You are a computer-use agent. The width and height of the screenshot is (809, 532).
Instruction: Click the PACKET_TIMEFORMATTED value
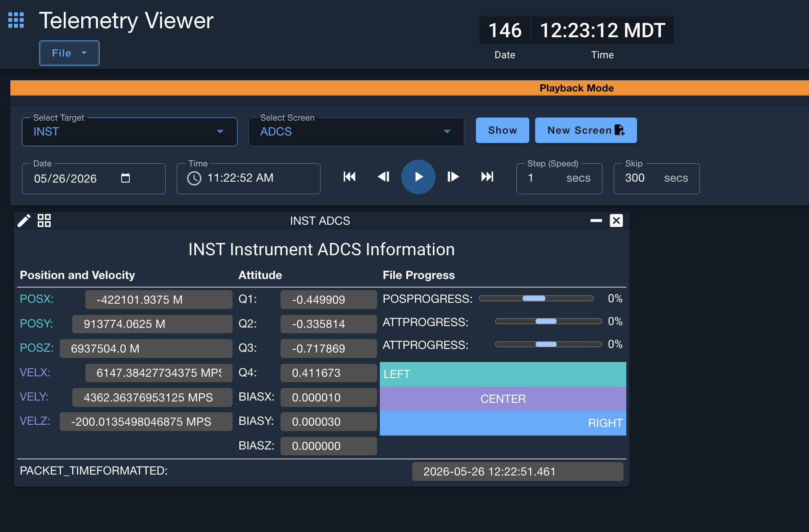tap(518, 471)
